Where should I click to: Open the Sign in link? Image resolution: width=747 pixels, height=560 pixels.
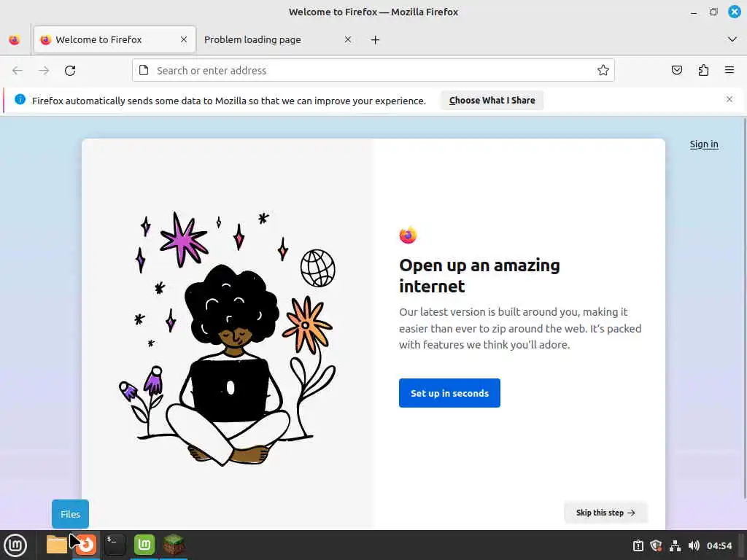click(704, 144)
